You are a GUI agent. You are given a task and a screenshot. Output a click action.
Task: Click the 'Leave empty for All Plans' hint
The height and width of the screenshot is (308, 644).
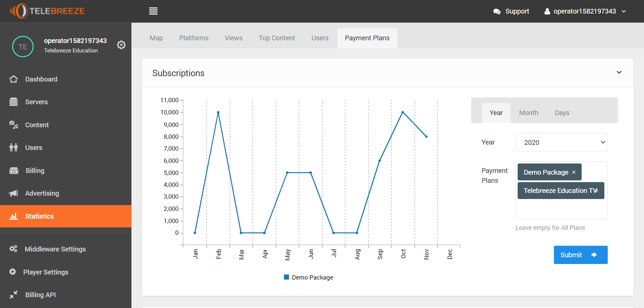click(x=550, y=228)
